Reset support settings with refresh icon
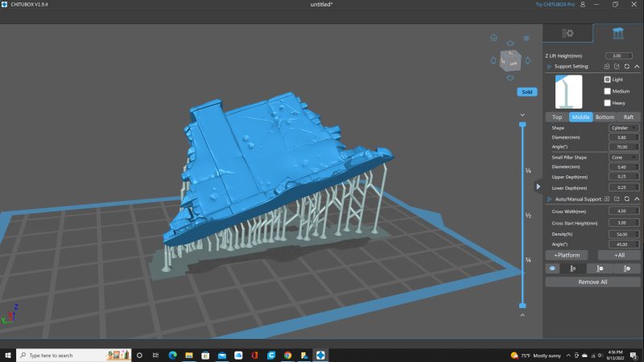 click(x=627, y=67)
